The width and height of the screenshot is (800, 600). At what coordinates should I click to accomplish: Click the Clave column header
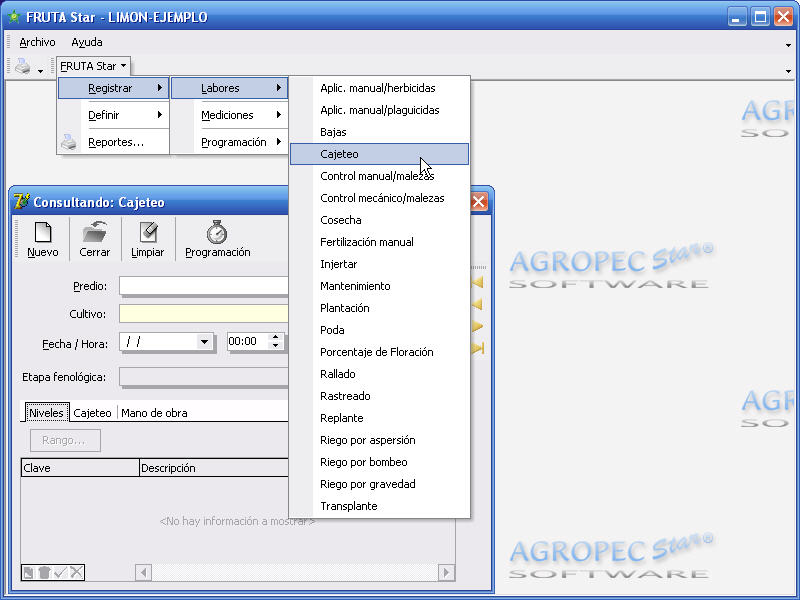coord(80,468)
